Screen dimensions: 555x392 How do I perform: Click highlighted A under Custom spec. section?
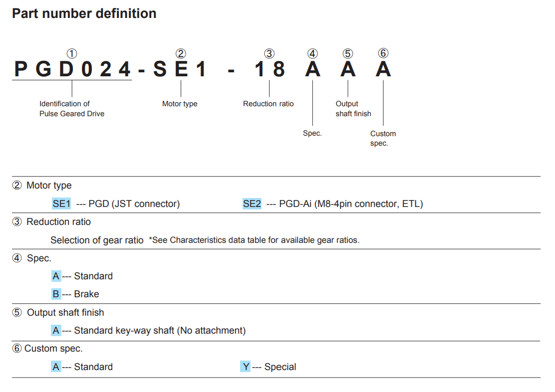(x=56, y=367)
